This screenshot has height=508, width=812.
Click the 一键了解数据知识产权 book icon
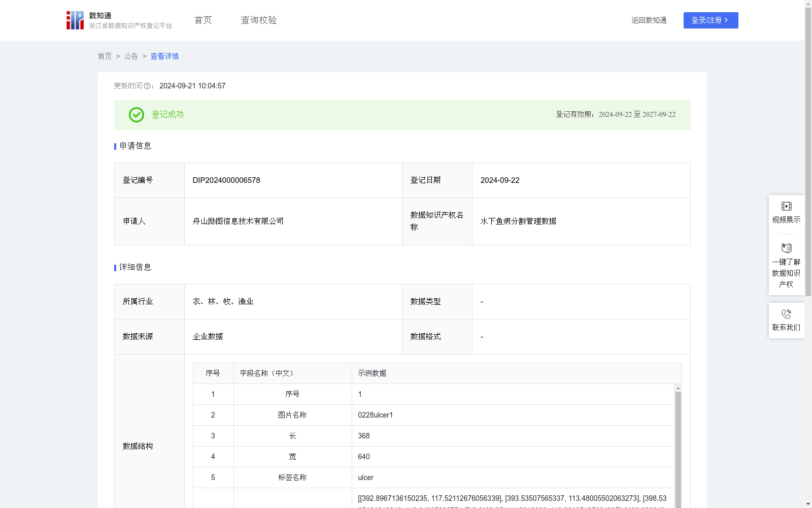point(786,248)
